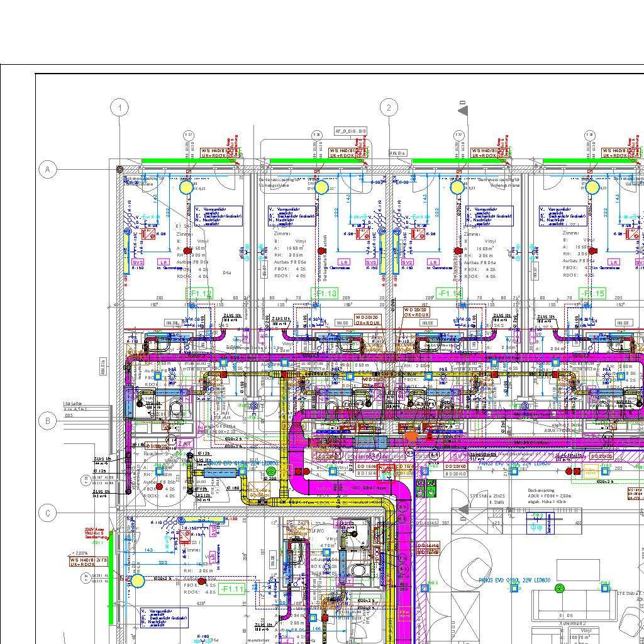The width and height of the screenshot is (644, 644).
Task: Click the grid axis bubble A
Action: 47,169
